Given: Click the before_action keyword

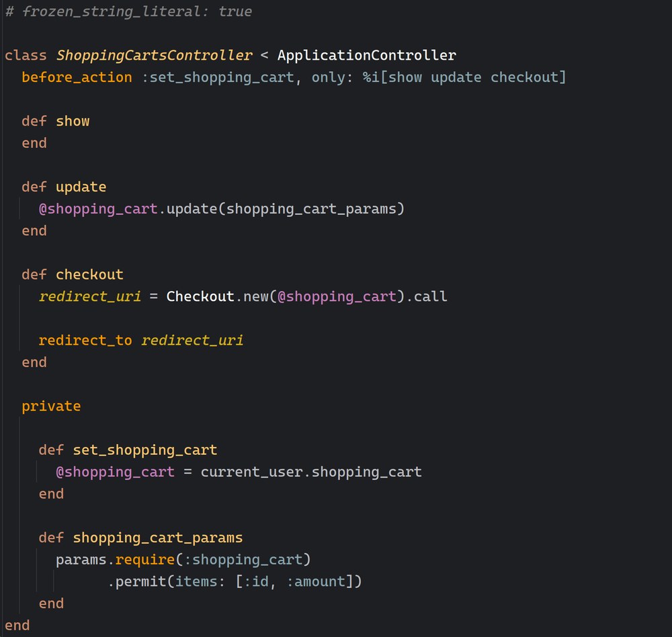Looking at the screenshot, I should point(77,77).
